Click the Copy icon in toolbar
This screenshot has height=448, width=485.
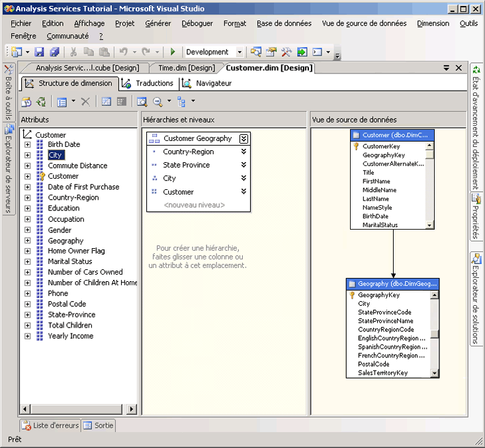click(x=89, y=52)
